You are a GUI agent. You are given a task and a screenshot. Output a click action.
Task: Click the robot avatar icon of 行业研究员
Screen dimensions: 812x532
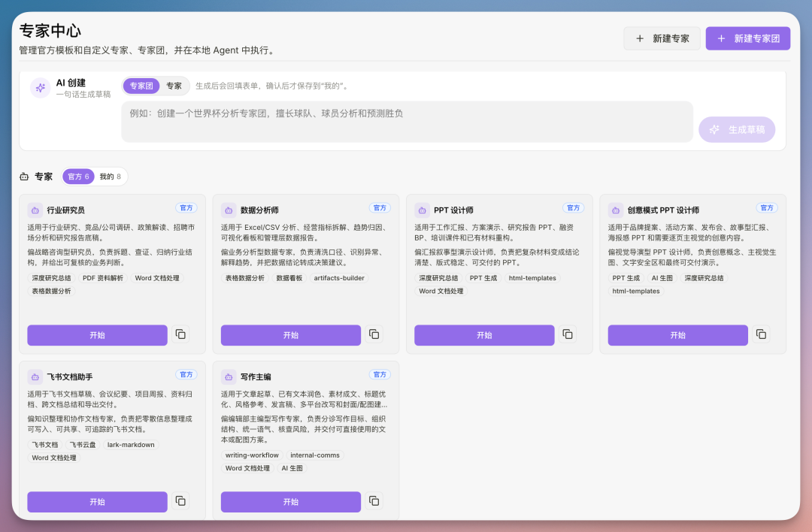tap(35, 210)
